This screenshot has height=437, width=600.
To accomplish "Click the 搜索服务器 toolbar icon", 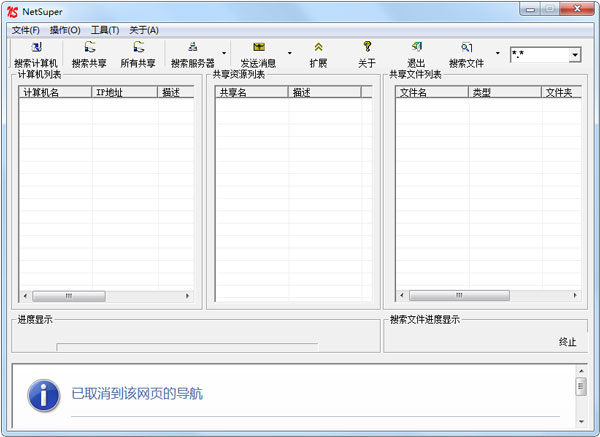I will point(193,47).
